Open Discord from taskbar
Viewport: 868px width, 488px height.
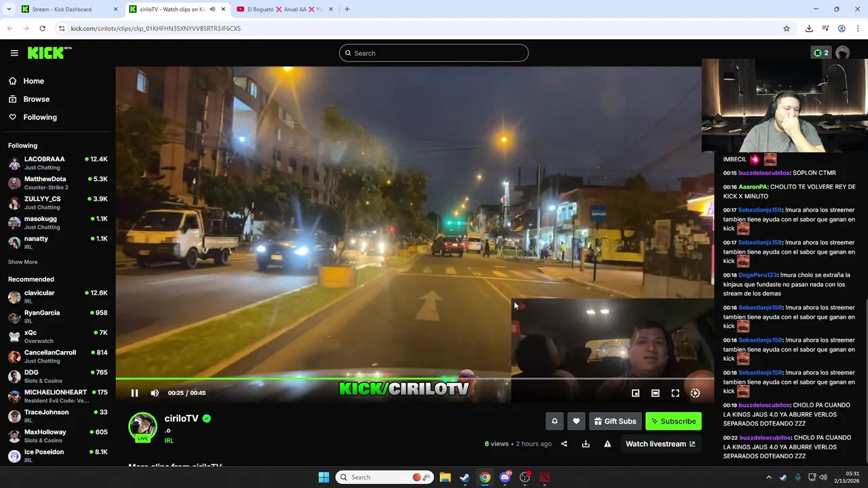point(505,477)
